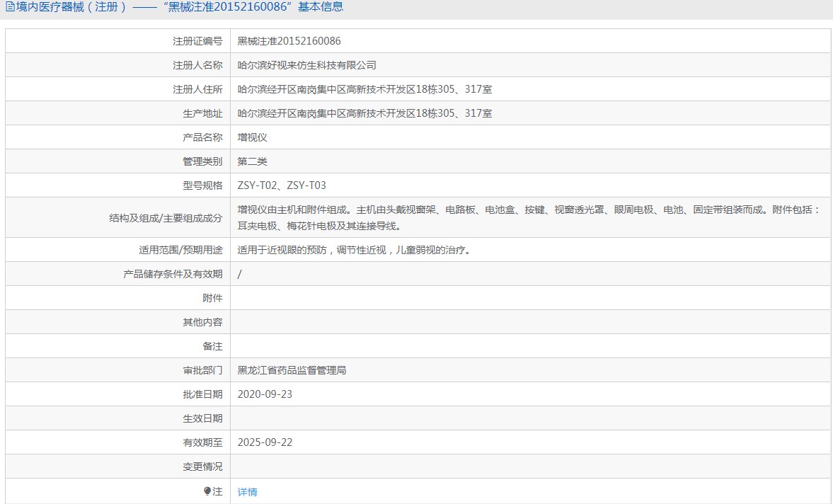Click the 注册人住所 label
This screenshot has width=833, height=504.
[197, 89]
